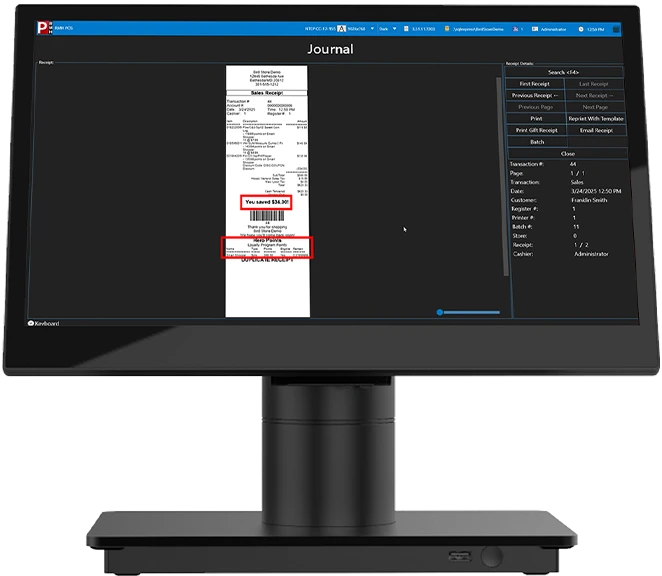This screenshot has height=576, width=662.
Task: Choose Reprint With Template
Action: pyautogui.click(x=597, y=118)
